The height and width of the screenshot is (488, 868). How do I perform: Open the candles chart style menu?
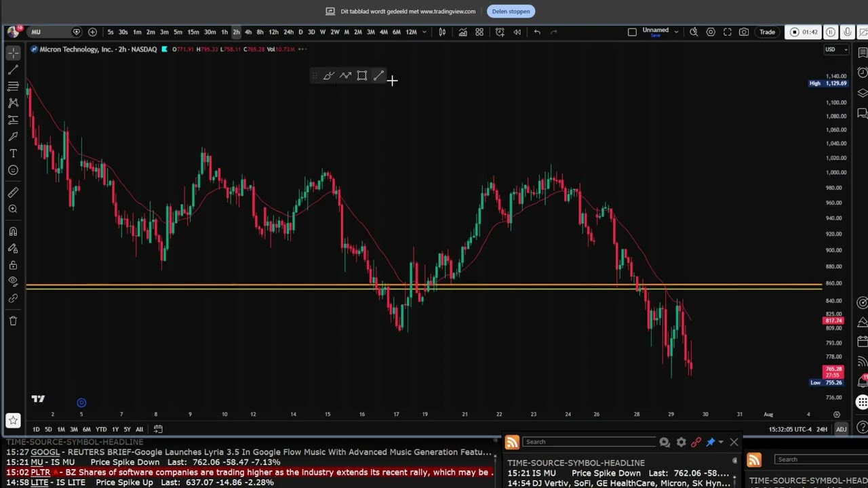[442, 32]
